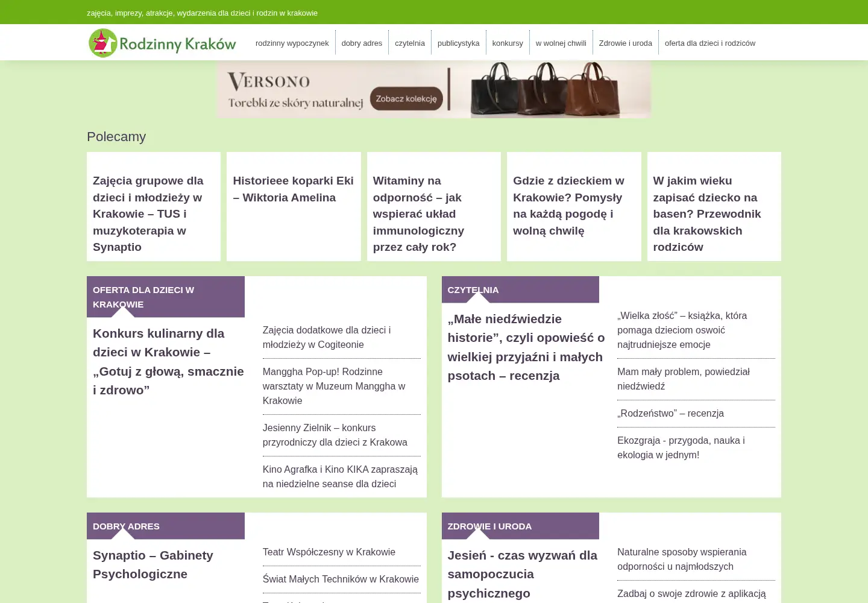Open oferta dla dzieci i rodziców menu
Viewport: 868px width, 603px height.
click(710, 43)
